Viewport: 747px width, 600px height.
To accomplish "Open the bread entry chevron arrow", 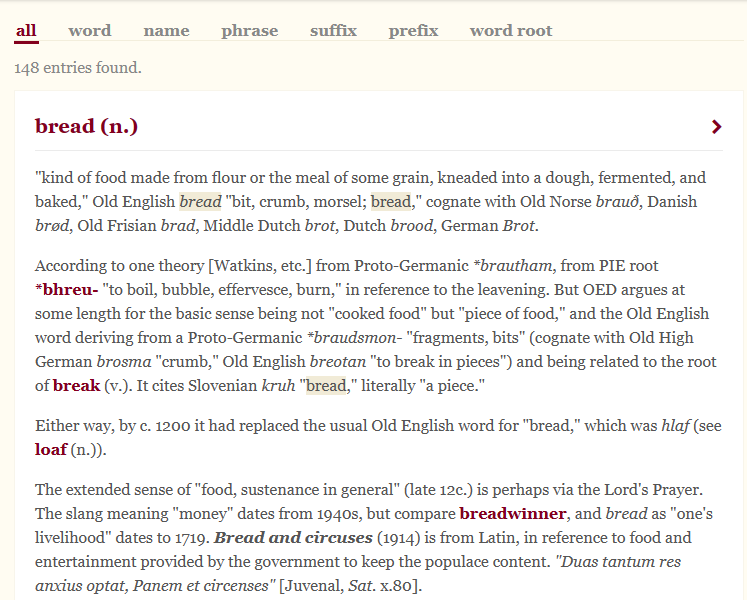I will point(716,127).
